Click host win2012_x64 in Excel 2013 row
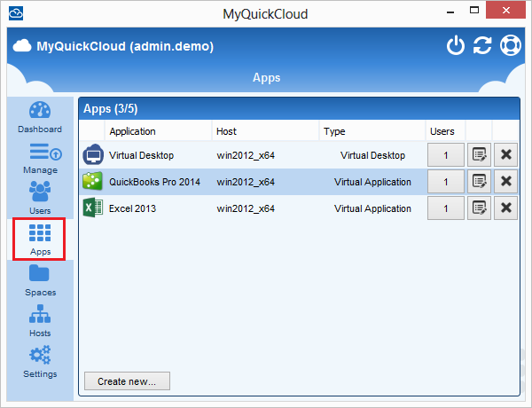 tap(246, 208)
